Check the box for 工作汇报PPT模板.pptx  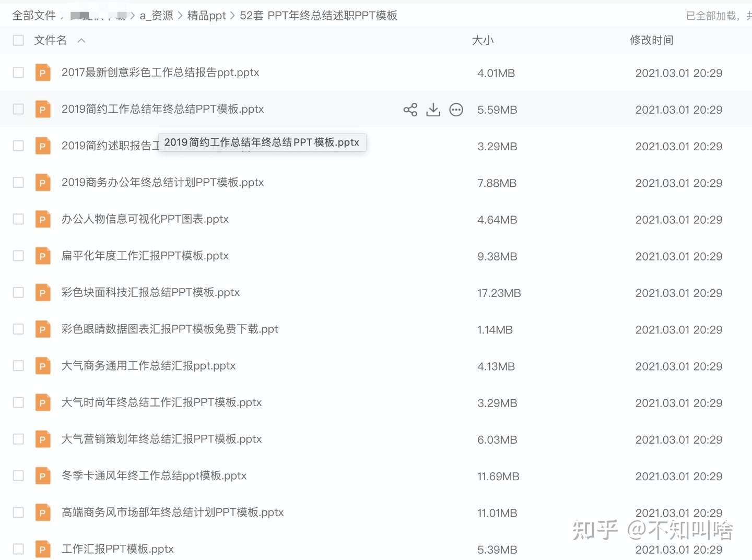point(18,549)
